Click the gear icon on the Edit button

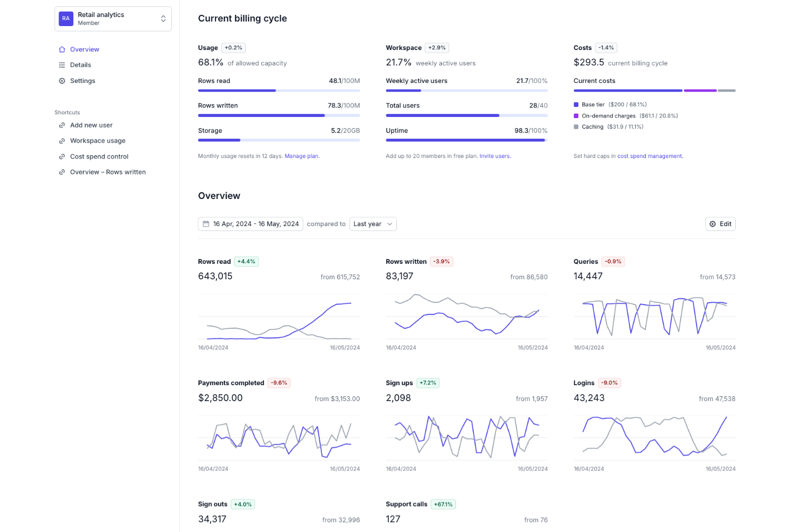click(x=712, y=223)
